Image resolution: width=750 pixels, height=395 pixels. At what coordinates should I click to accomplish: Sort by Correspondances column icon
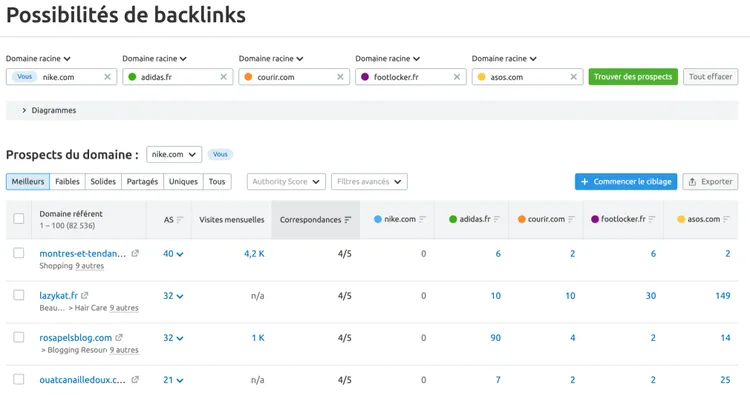pos(348,220)
